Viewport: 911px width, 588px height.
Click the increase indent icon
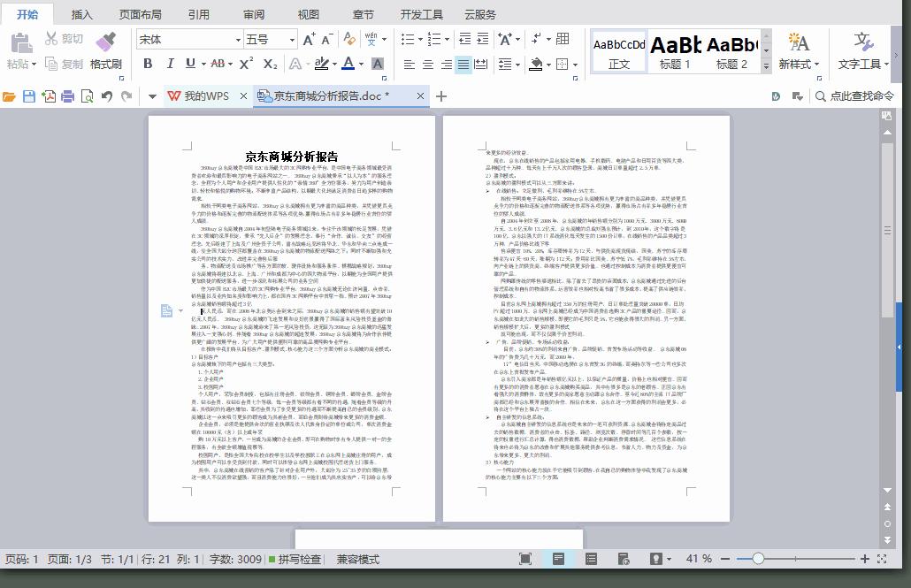tap(484, 39)
